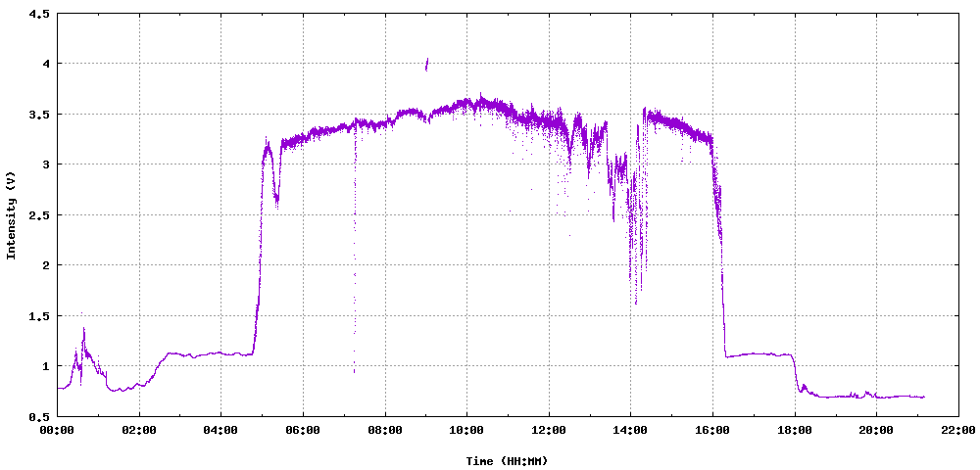Viewport: 980px width, 470px height.
Task: Click the y-axis tick label 2.5
Action: coord(39,214)
